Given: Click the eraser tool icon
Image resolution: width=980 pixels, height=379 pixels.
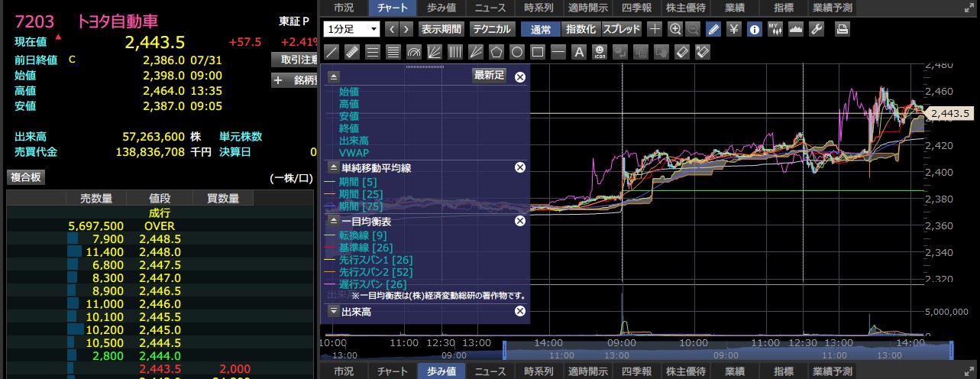Looking at the screenshot, I should click(x=682, y=53).
